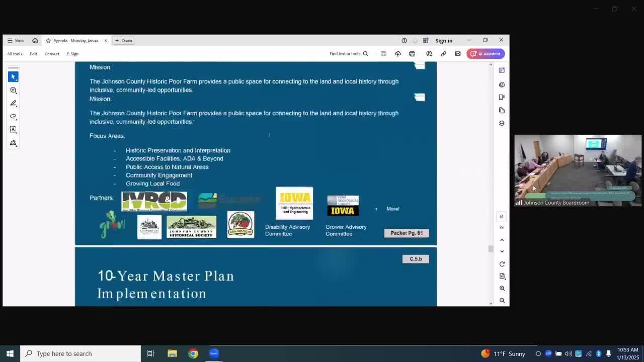
Task: Switch to the Convert tab
Action: [52, 54]
